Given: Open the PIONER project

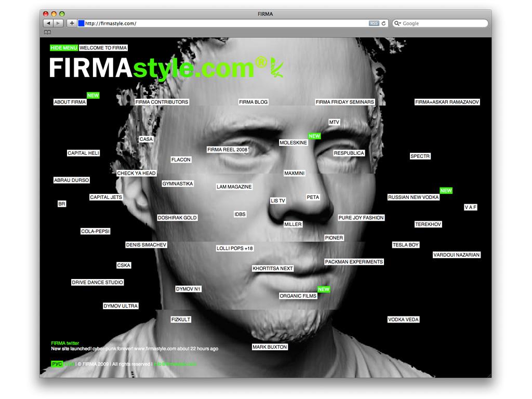Looking at the screenshot, I should coord(334,238).
